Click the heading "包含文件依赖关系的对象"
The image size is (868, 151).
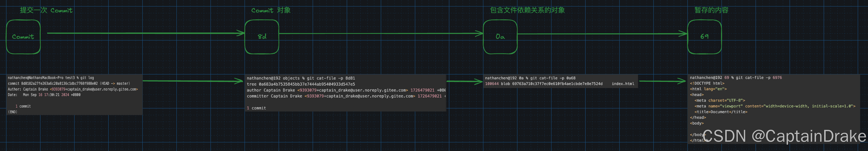tap(527, 10)
